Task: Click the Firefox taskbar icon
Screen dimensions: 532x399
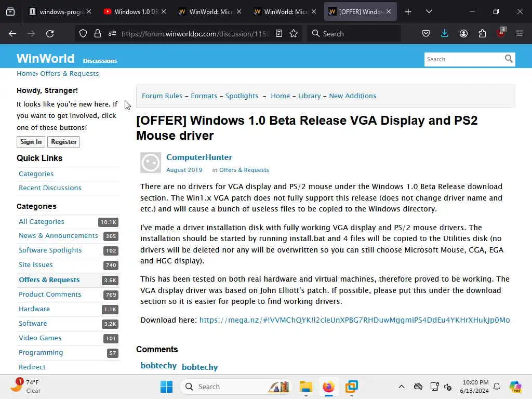Action: 328,387
